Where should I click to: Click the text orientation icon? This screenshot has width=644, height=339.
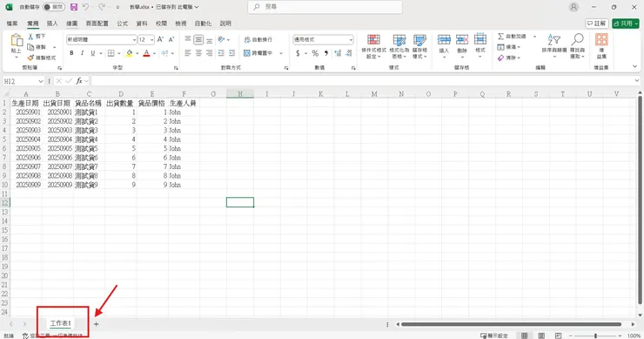tap(221, 39)
